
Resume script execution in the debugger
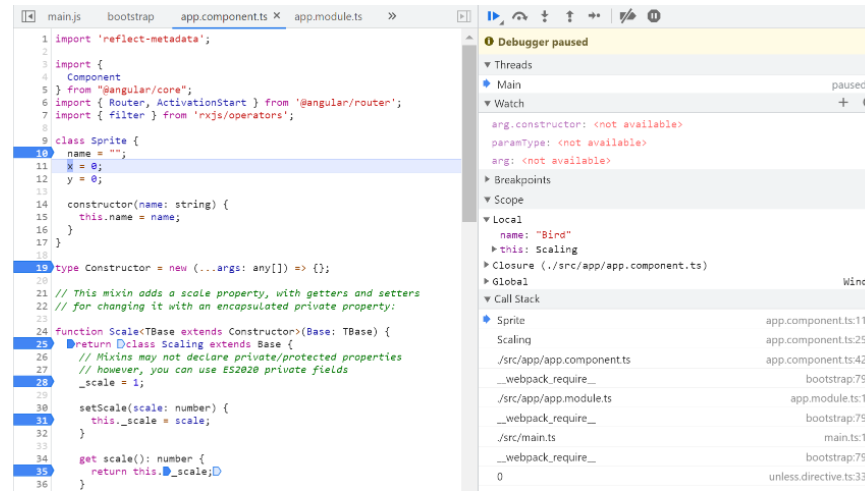[x=493, y=16]
